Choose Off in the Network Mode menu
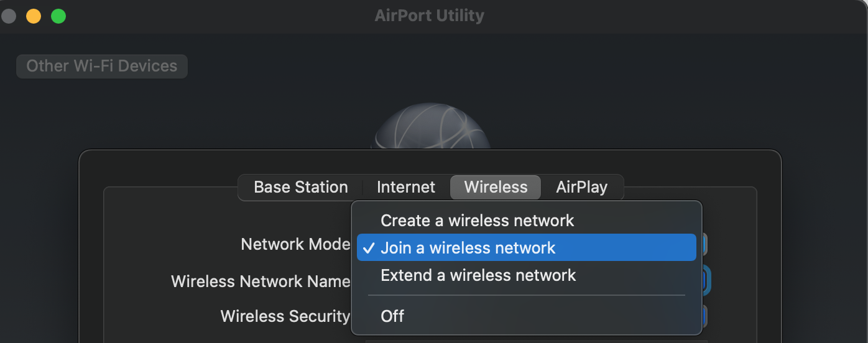Image resolution: width=868 pixels, height=343 pixels. [x=392, y=316]
